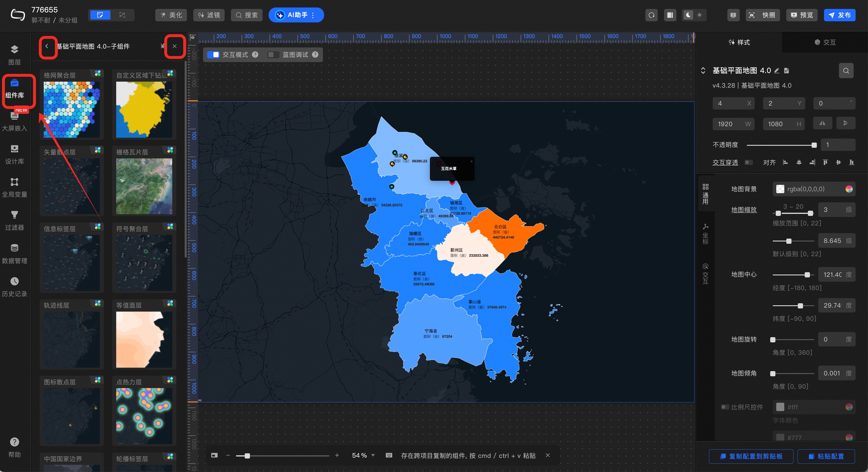This screenshot has height=472, width=868.
Task: Open the AI助手 more options menu
Action: click(313, 15)
